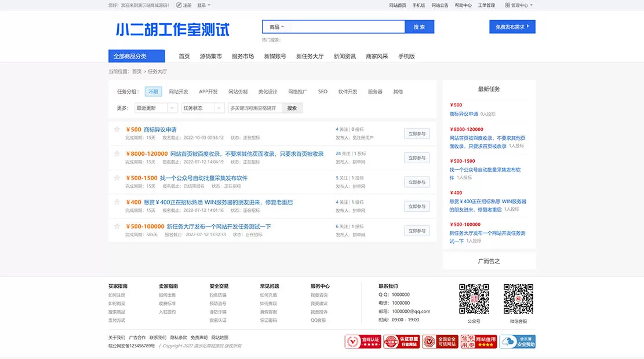Screen dimensions: 644x359
Task: Filter tasks by APP开发
Action: (208, 91)
